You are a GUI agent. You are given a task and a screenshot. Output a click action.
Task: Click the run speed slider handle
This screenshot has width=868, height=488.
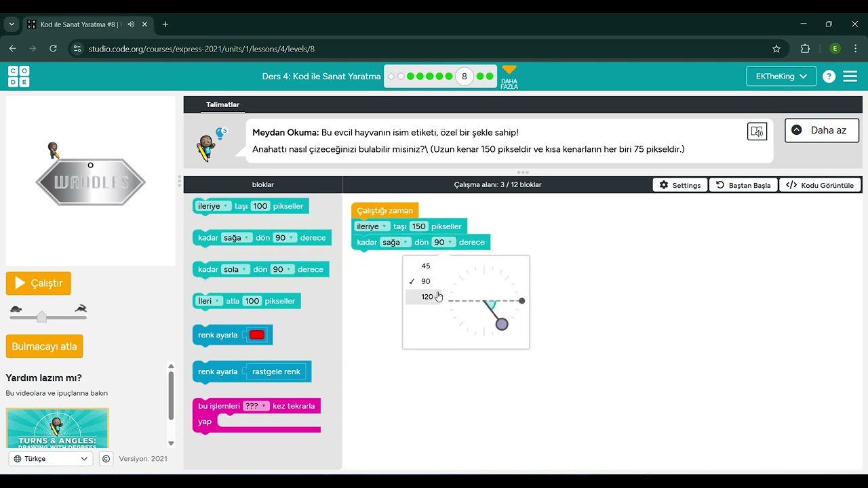(42, 317)
